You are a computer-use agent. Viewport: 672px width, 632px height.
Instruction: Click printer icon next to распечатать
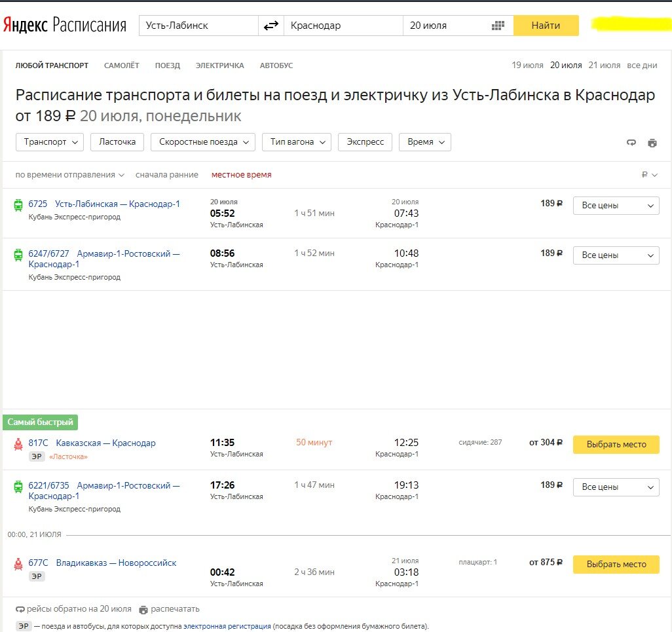[x=143, y=610]
